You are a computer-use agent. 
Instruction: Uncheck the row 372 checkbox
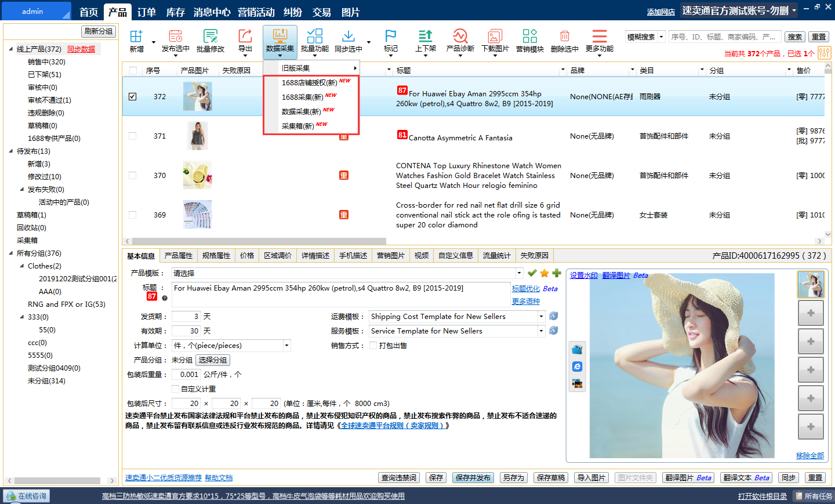(x=133, y=96)
